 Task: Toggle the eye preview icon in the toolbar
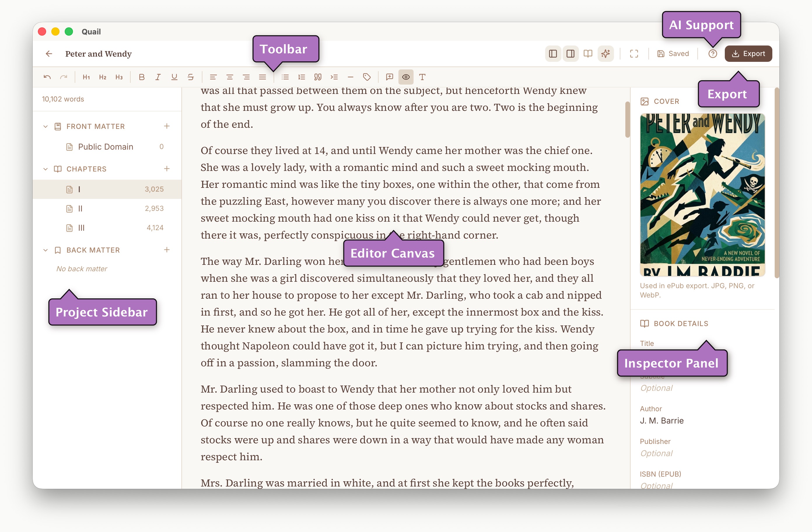406,77
